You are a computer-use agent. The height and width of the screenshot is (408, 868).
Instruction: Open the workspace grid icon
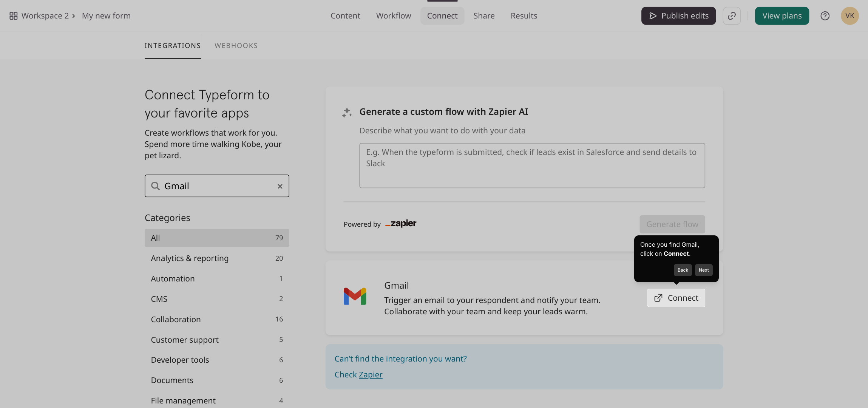(14, 16)
